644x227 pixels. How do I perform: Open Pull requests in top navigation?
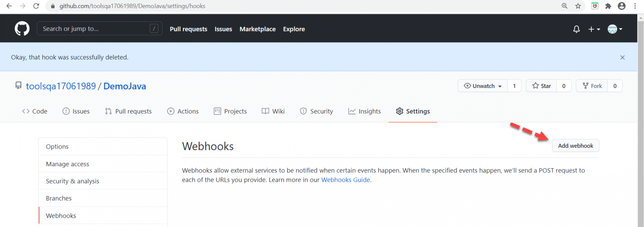(189, 29)
